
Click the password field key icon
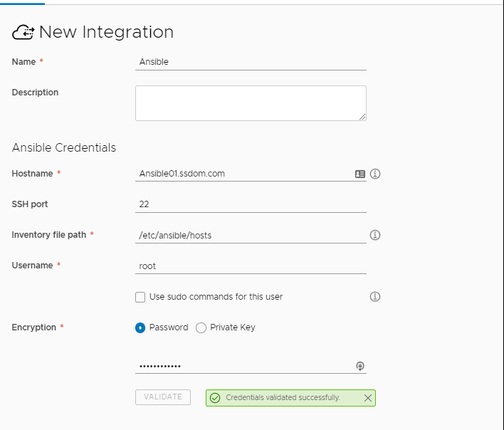(360, 366)
